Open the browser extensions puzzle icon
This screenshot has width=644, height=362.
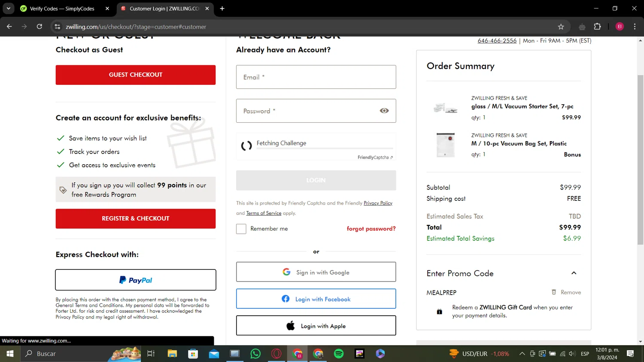pos(597,27)
